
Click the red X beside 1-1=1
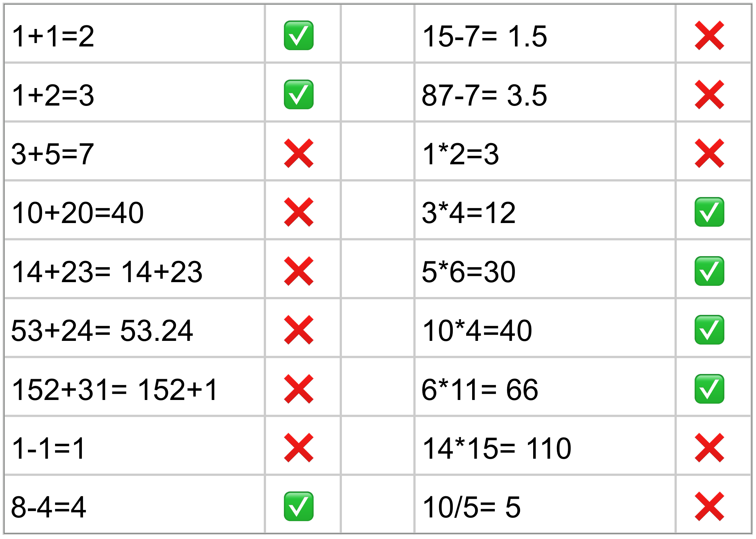click(298, 448)
